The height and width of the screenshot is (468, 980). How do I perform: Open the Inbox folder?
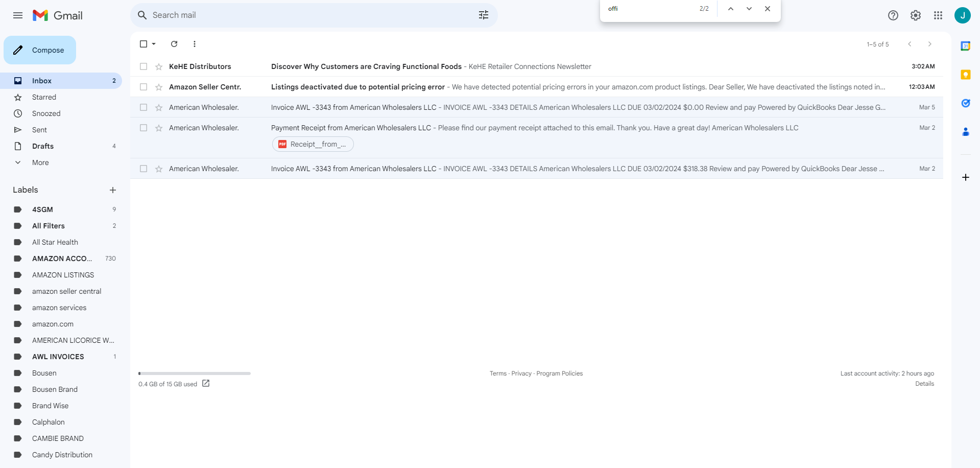(x=61, y=81)
